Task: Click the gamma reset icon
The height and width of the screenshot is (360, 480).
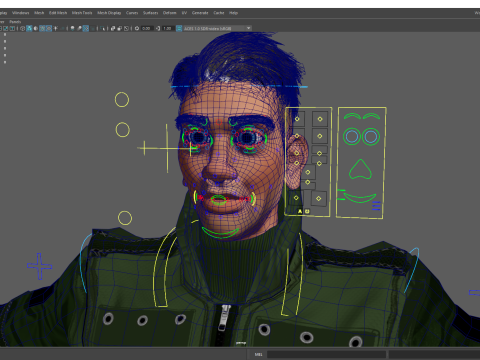Action: coord(158,28)
